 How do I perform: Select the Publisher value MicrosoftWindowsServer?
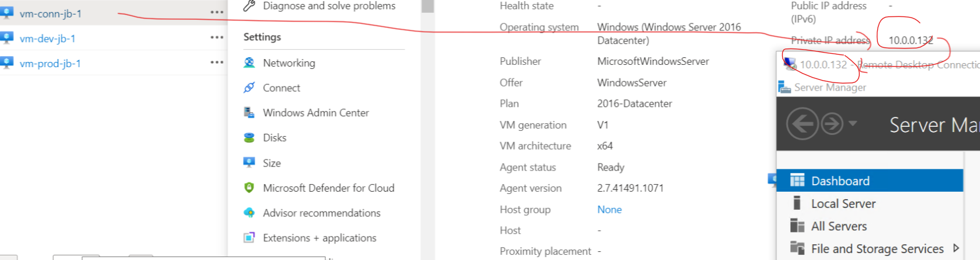tap(653, 61)
